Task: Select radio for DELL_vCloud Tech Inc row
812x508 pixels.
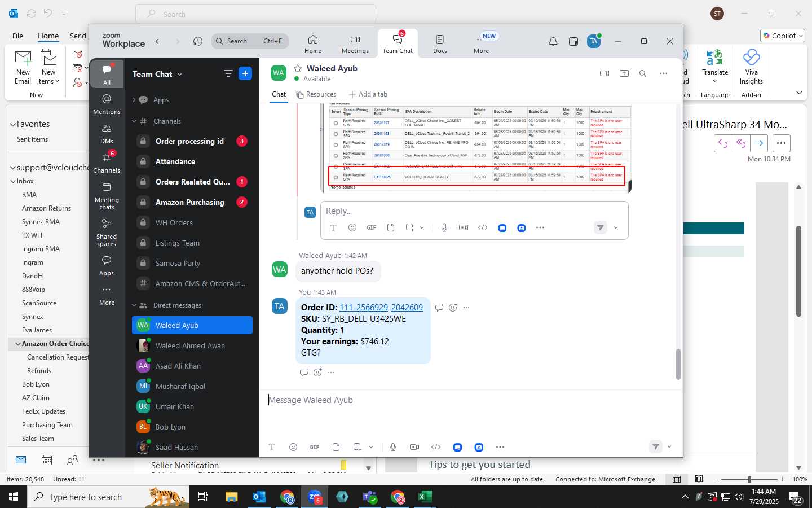Action: click(x=336, y=134)
